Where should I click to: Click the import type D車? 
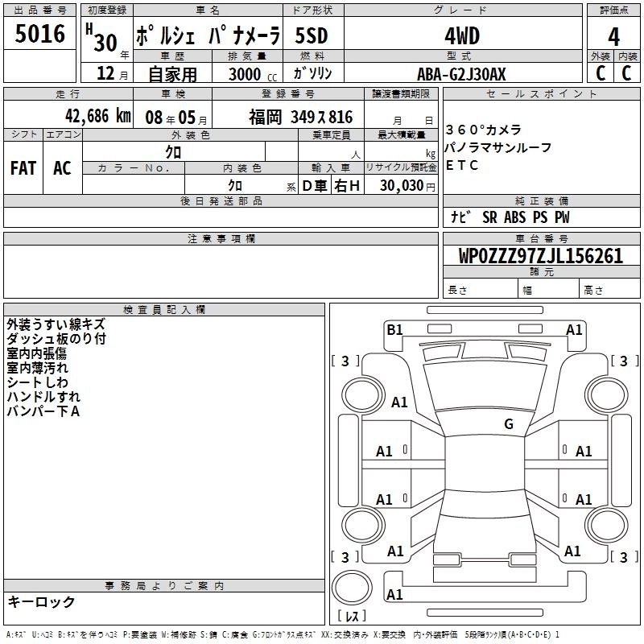click(315, 186)
